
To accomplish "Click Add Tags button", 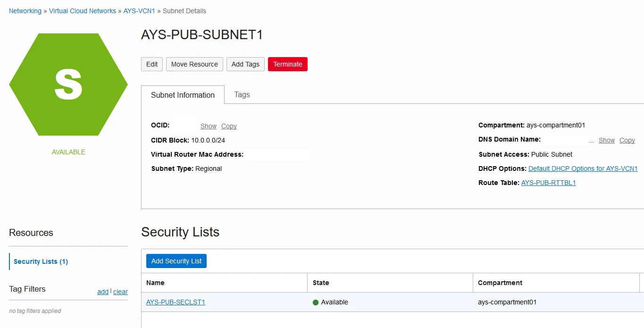I will (x=245, y=64).
